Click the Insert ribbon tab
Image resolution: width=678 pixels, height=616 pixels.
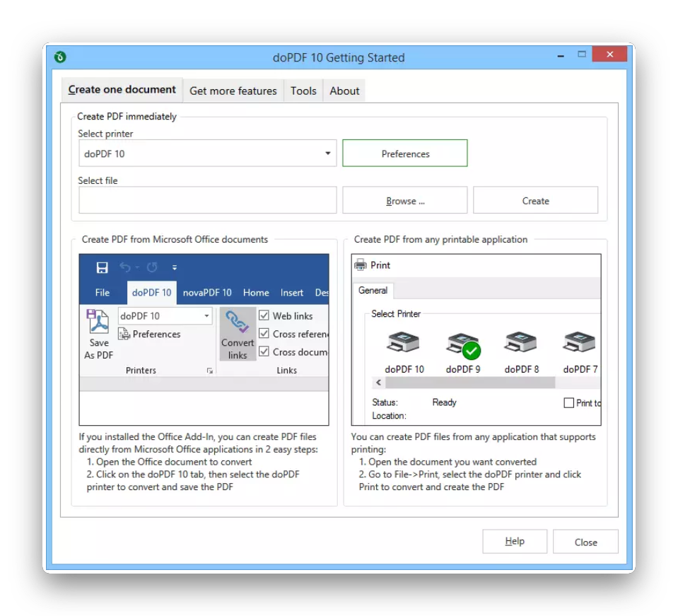click(x=292, y=293)
